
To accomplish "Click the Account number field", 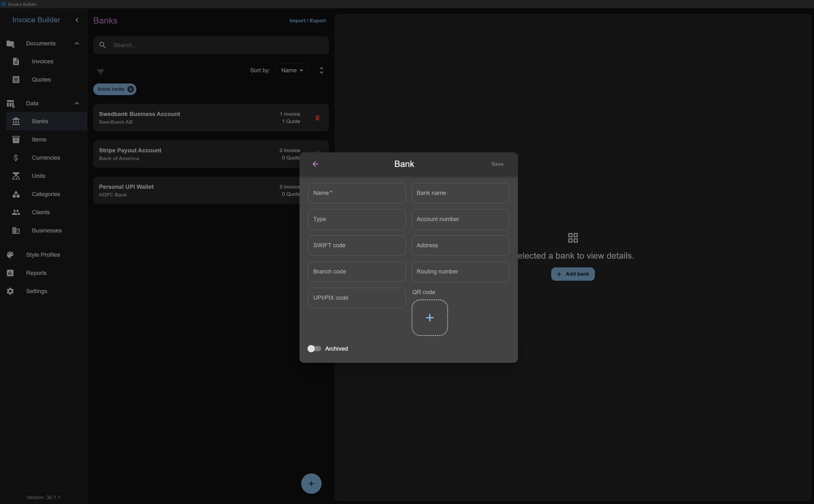I will point(460,219).
